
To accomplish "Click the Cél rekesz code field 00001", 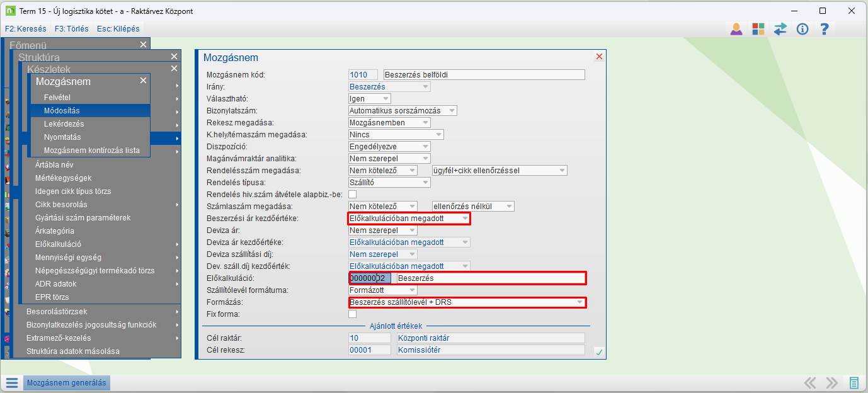I will click(370, 350).
